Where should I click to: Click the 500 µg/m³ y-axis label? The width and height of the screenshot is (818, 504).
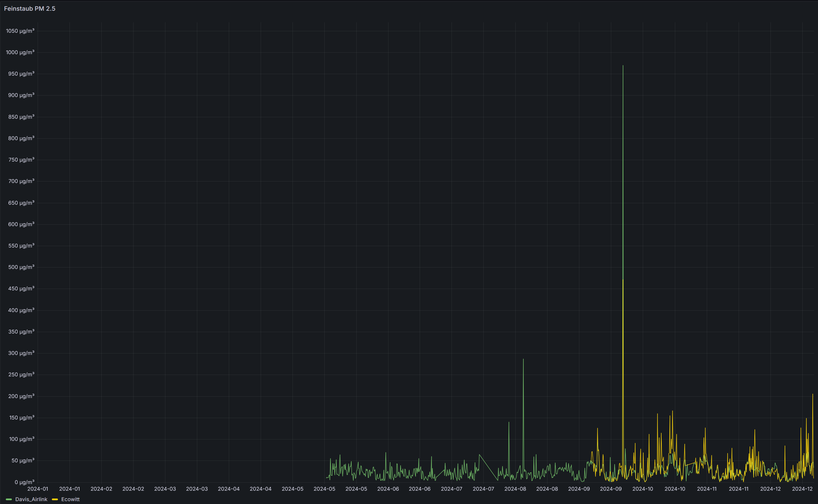[21, 267]
